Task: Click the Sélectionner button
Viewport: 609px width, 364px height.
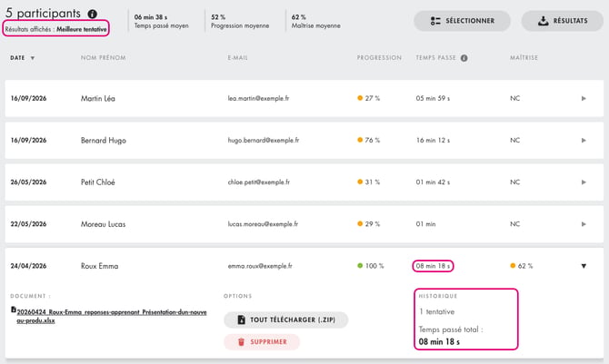Action: [462, 21]
